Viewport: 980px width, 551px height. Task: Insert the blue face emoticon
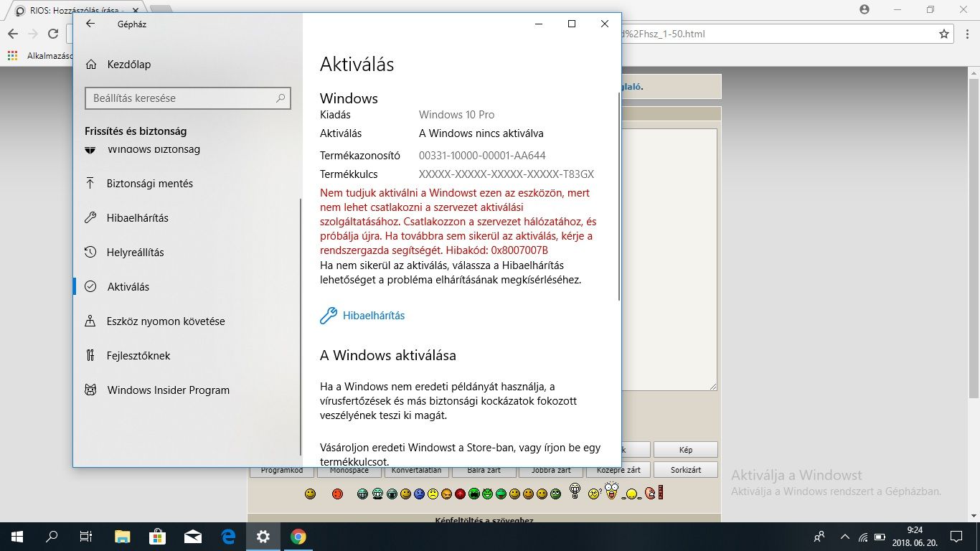pos(419,494)
